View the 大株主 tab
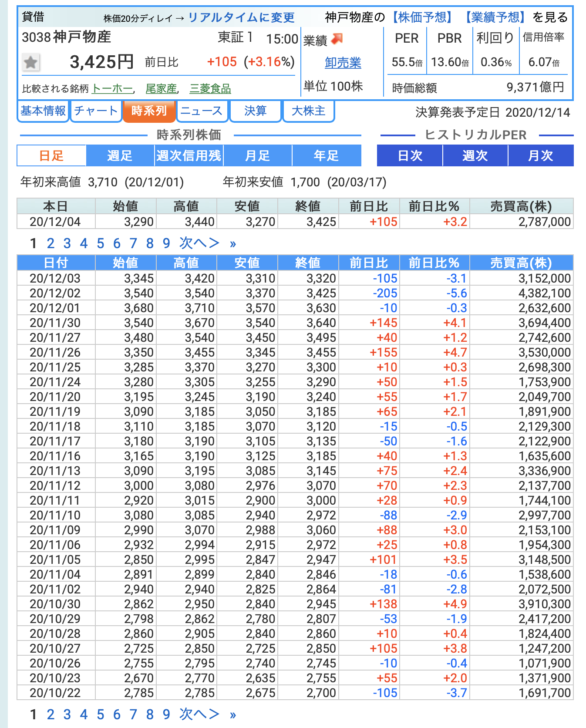 click(308, 111)
